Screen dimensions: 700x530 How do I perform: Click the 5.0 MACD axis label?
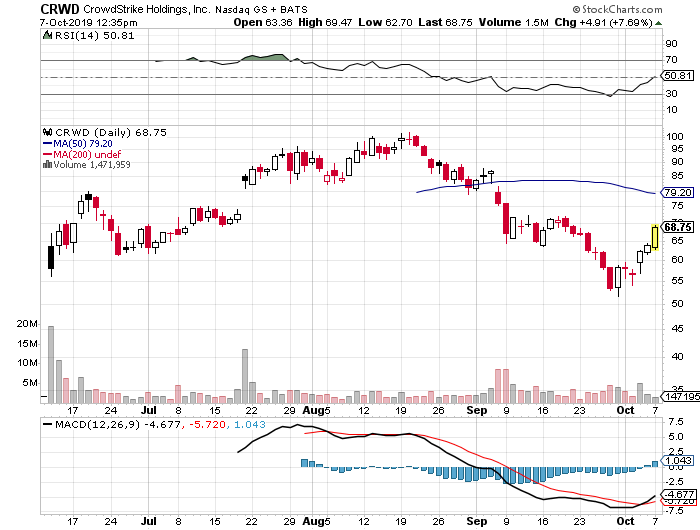(x=676, y=437)
